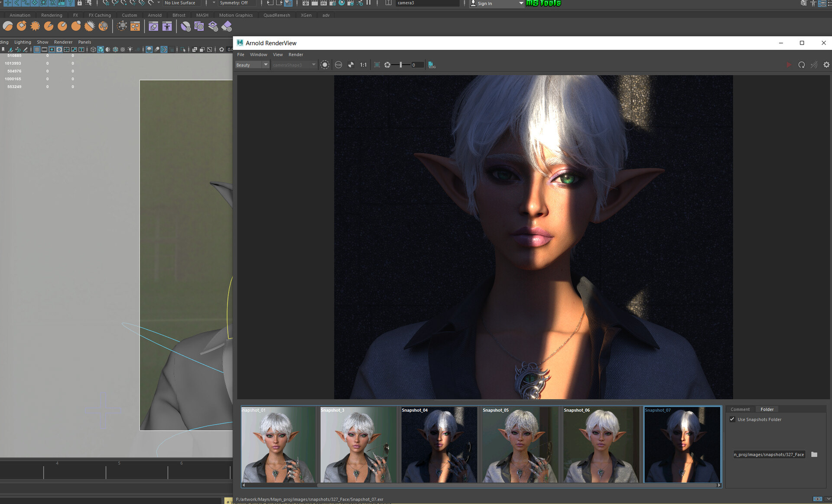
Task: Click the RGB channel display icon
Action: (338, 65)
